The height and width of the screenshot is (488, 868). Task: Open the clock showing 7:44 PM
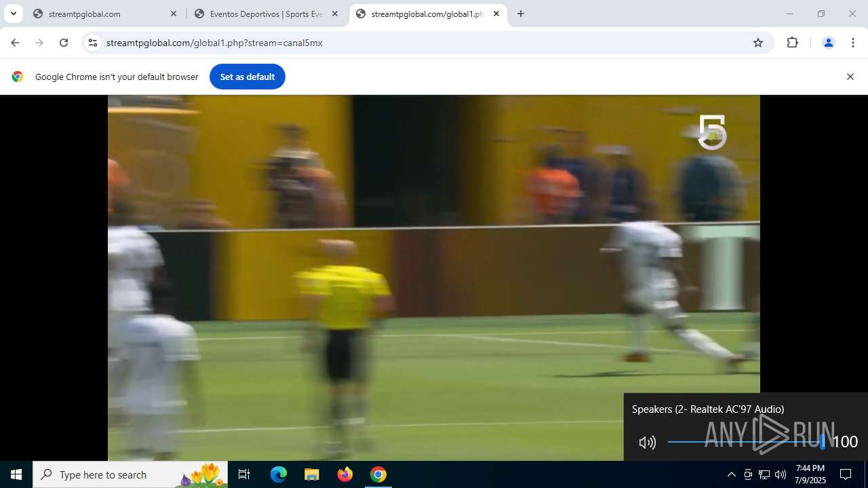coord(810,474)
